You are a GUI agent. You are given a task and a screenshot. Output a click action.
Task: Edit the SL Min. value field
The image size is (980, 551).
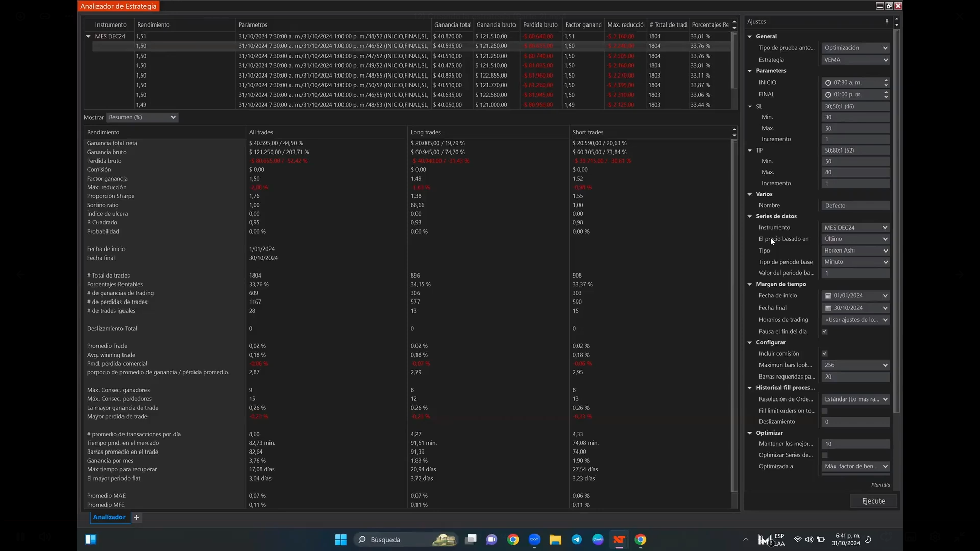[855, 117]
